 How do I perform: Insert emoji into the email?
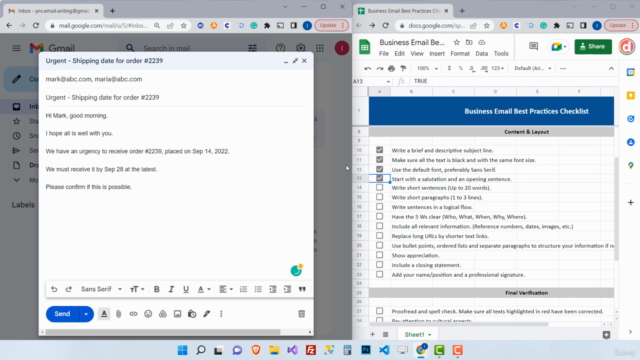tap(148, 314)
